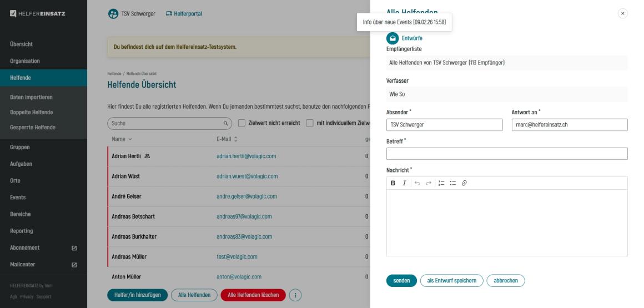
Task: Click the Helfende breadcrumb link
Action: [114, 74]
